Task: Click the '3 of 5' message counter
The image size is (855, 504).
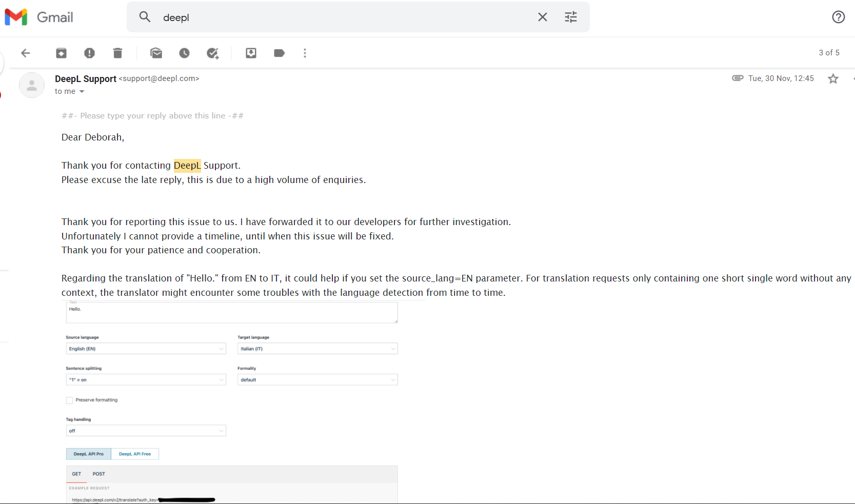Action: [x=829, y=53]
